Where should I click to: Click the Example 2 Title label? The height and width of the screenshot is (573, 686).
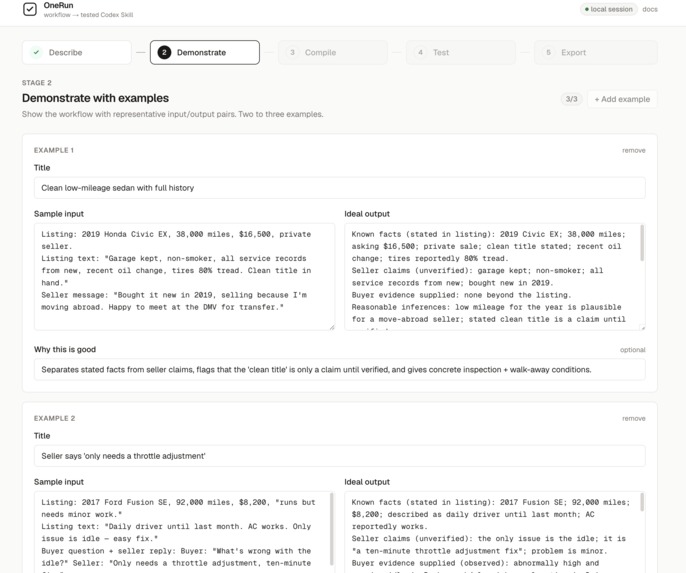point(42,436)
